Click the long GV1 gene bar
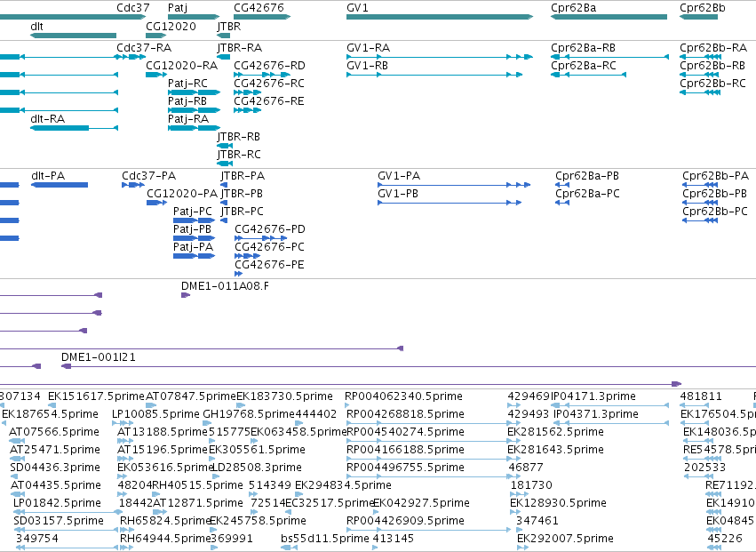This screenshot has width=756, height=552. (440, 17)
